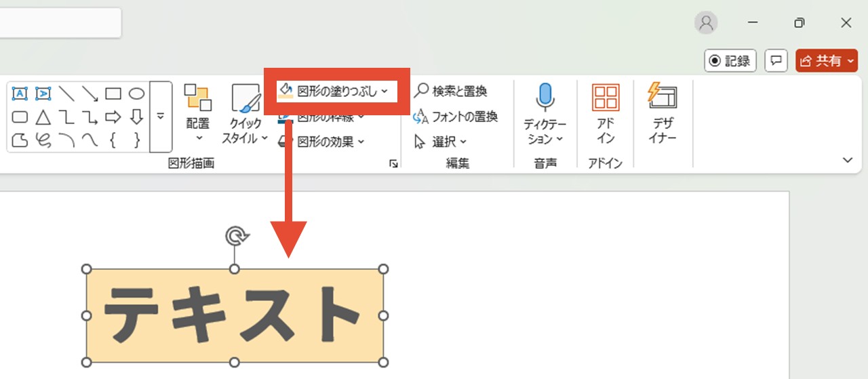Pick the arc shape
Image resolution: width=868 pixels, height=379 pixels.
pyautogui.click(x=66, y=140)
